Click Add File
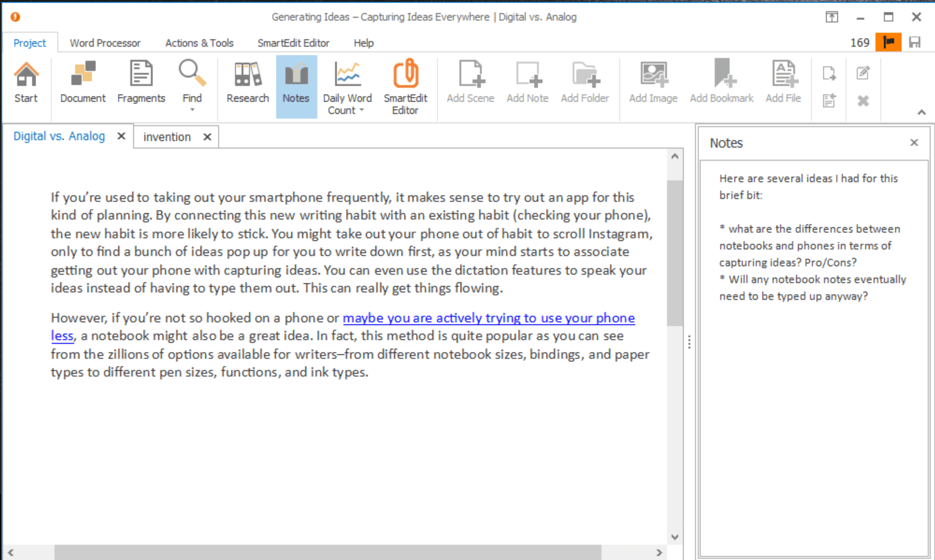The height and width of the screenshot is (560, 935). point(784,83)
